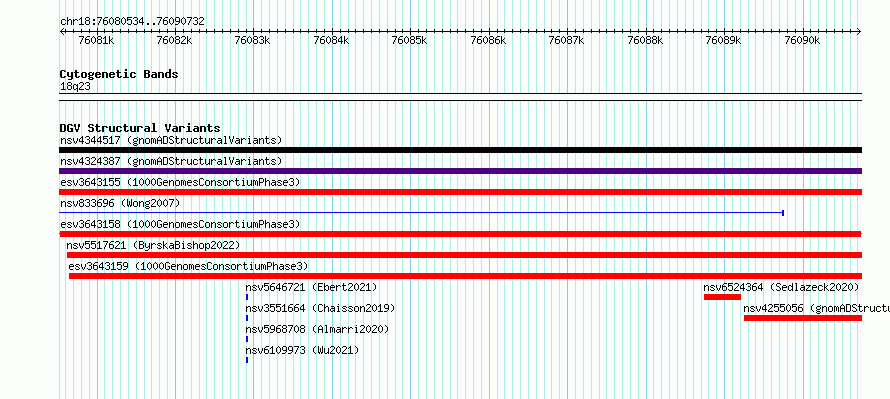890x399 pixels.
Task: Click the ruler's left arrowhead
Action: [x=62, y=31]
